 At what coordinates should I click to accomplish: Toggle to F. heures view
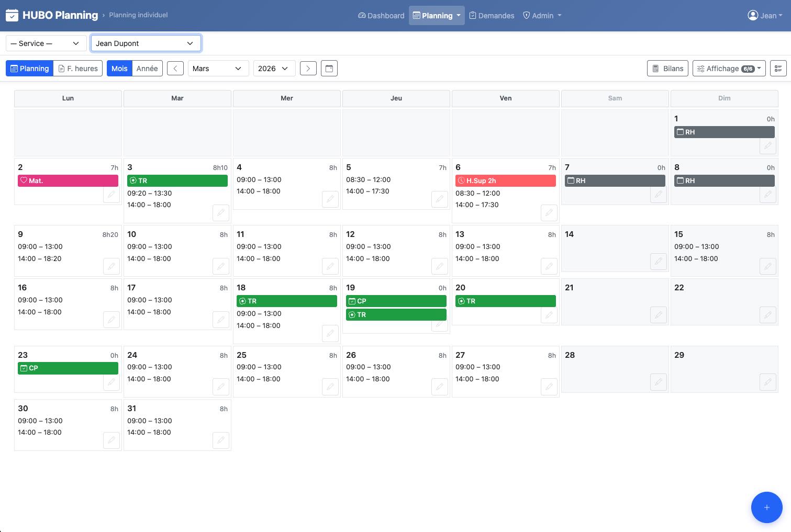[x=78, y=69]
